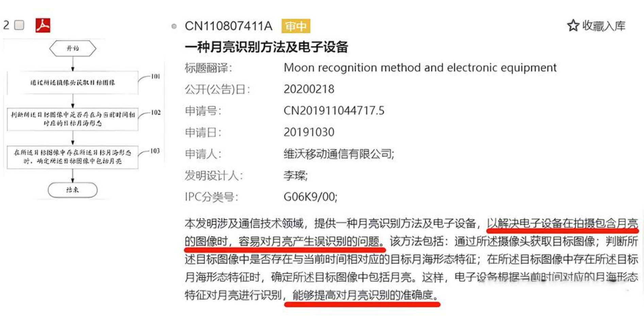Click flowchart step box labeled 103
The height and width of the screenshot is (320, 644).
click(73, 157)
